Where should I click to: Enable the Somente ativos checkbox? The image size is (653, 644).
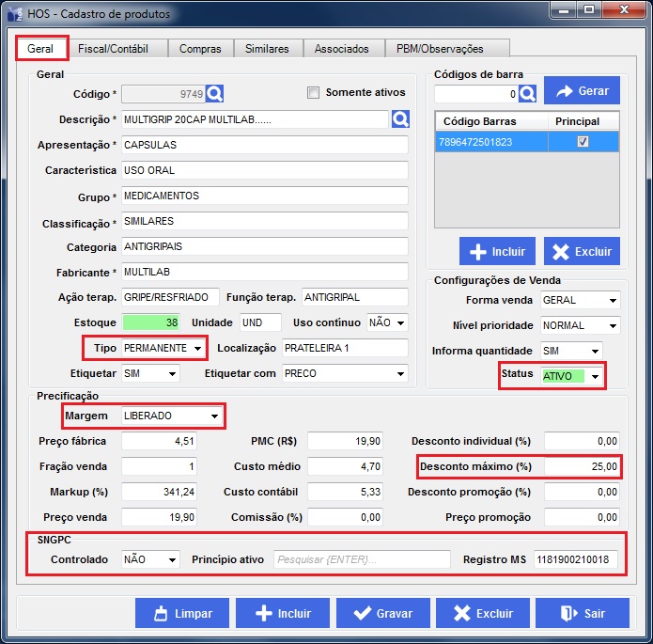tap(314, 93)
